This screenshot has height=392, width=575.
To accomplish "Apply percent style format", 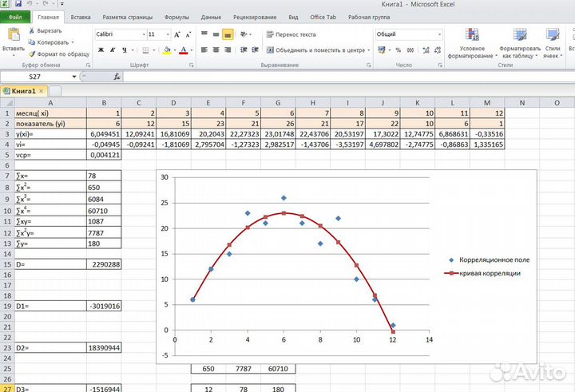I will (x=399, y=49).
